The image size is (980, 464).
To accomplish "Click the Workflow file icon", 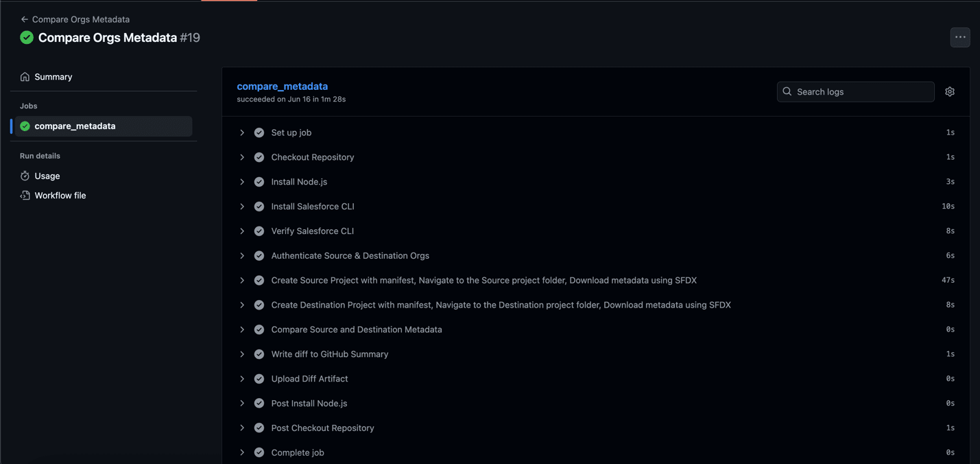I will [x=25, y=196].
